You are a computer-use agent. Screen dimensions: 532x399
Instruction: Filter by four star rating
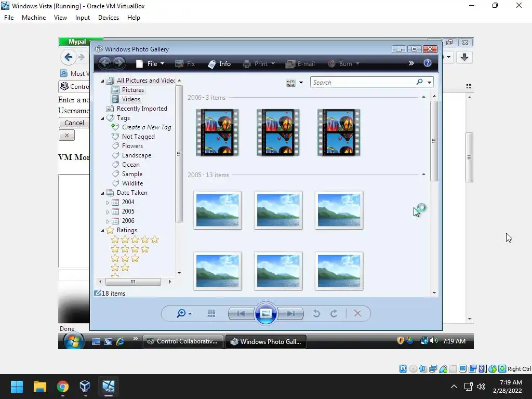pyautogui.click(x=130, y=249)
